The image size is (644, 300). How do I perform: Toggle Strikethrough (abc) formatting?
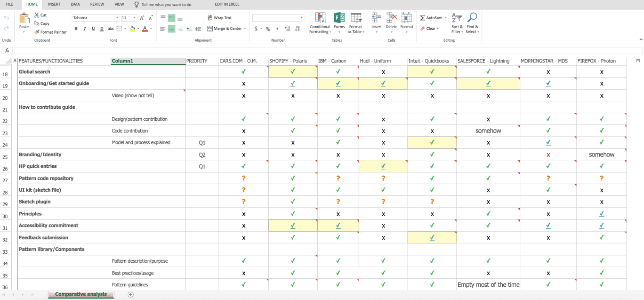[x=111, y=28]
